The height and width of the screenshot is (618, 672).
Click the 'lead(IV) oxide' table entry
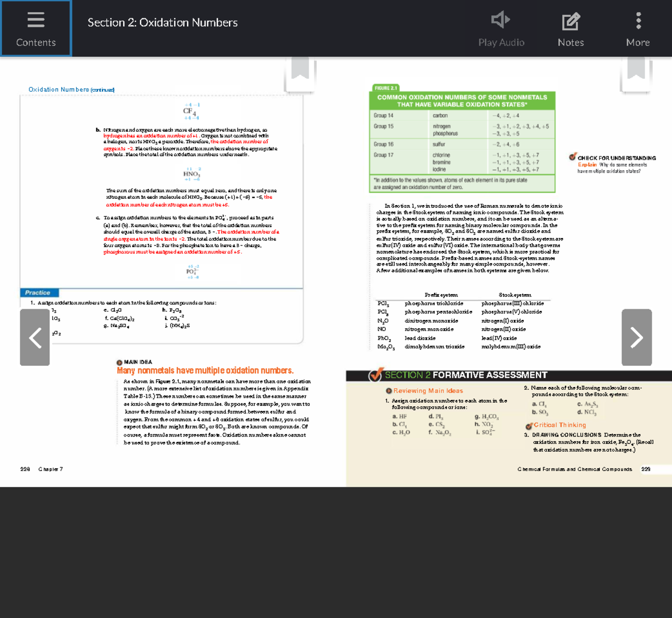[x=499, y=338]
